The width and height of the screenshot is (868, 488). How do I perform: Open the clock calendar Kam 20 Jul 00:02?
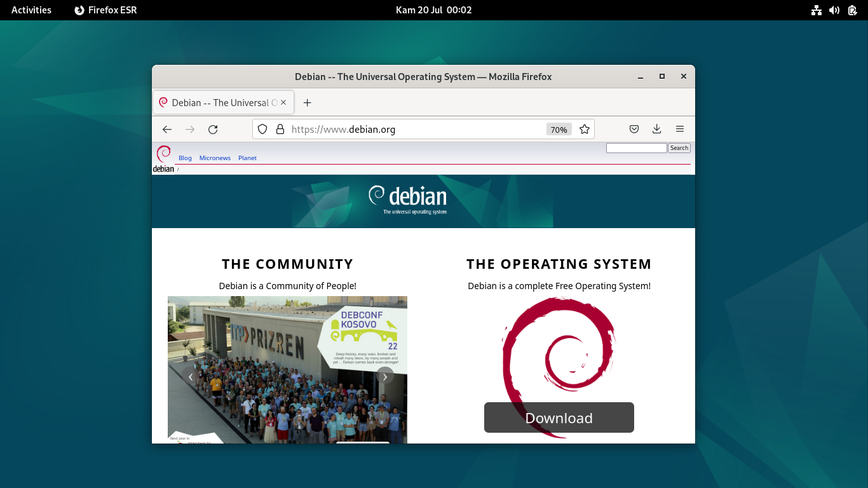434,10
